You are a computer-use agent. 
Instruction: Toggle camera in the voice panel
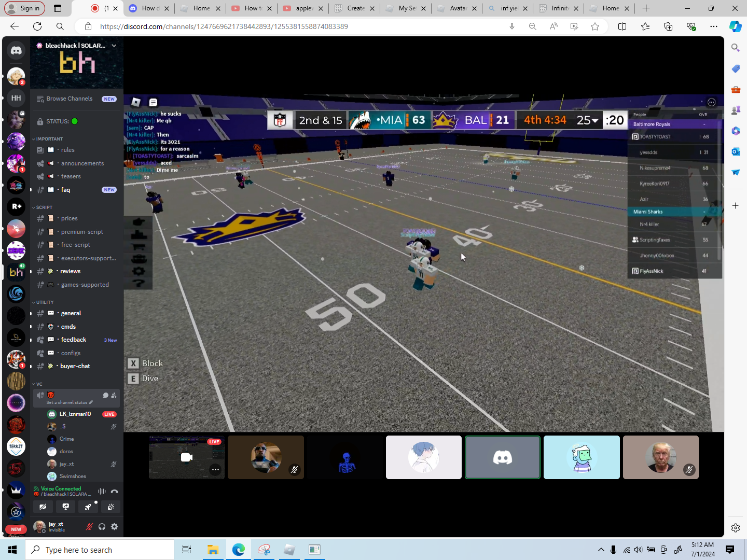pos(43,507)
